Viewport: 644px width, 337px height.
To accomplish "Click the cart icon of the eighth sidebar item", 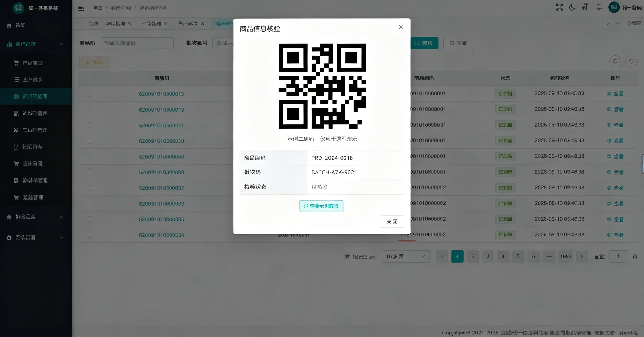I will (16, 164).
